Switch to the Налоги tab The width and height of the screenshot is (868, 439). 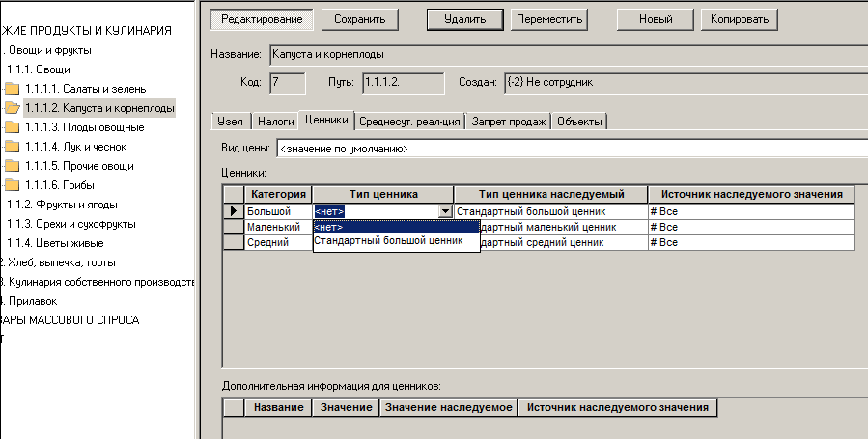pyautogui.click(x=276, y=121)
